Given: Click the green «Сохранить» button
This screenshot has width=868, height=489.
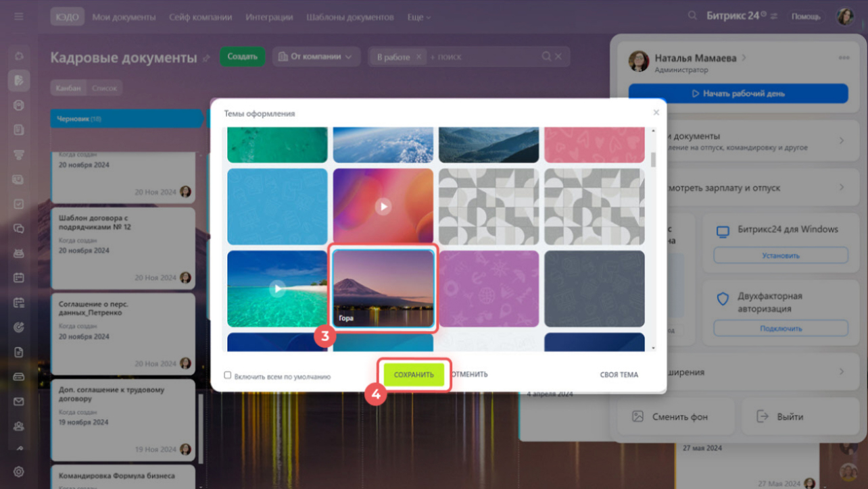Looking at the screenshot, I should 414,374.
